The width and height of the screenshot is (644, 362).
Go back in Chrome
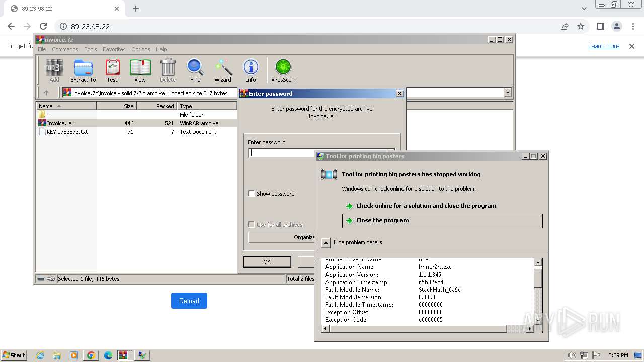tap(11, 26)
